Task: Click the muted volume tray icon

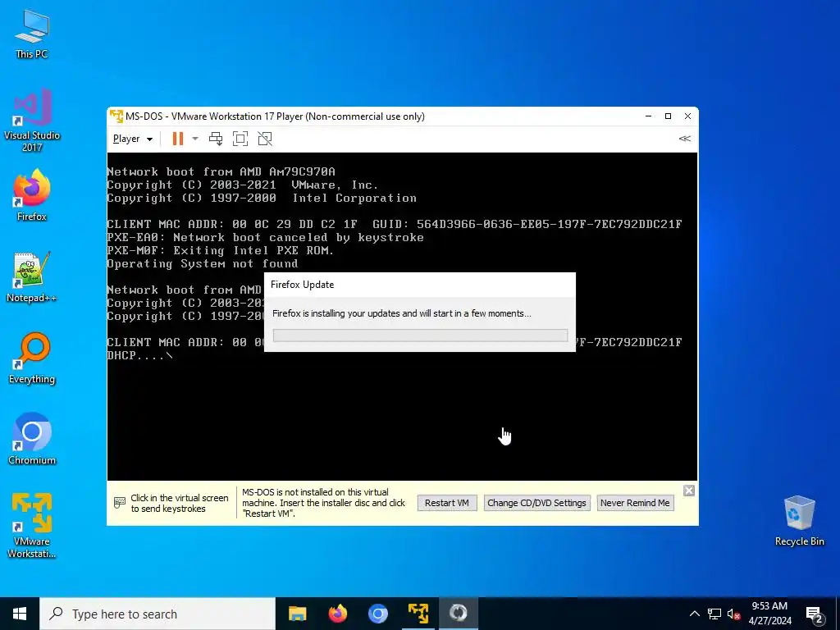Action: pos(733,614)
